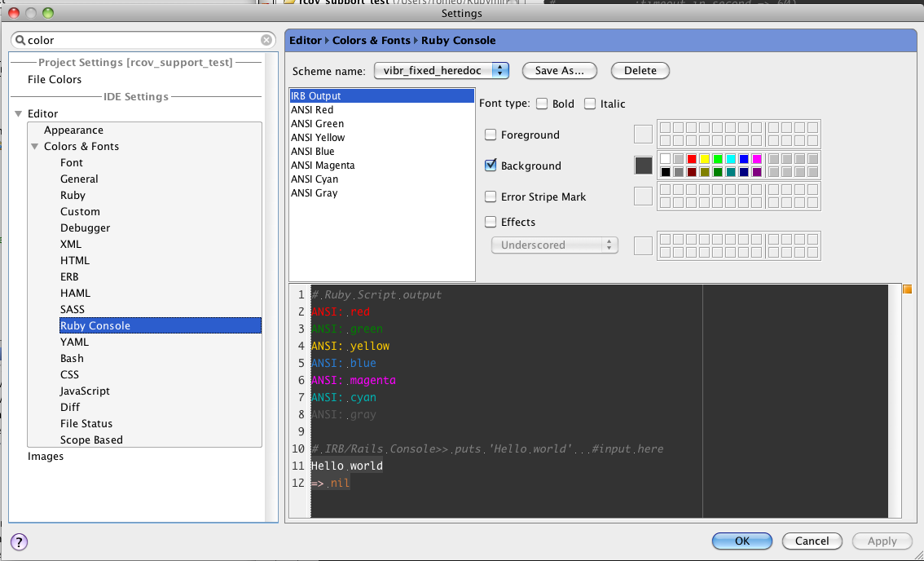Click the Apply button
The image size is (924, 561).
882,541
